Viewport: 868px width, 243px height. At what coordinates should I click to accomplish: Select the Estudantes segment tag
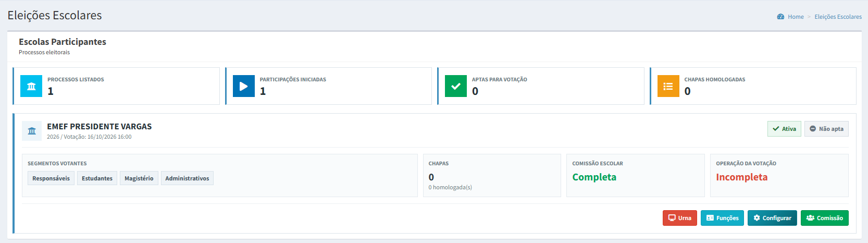[x=97, y=178]
